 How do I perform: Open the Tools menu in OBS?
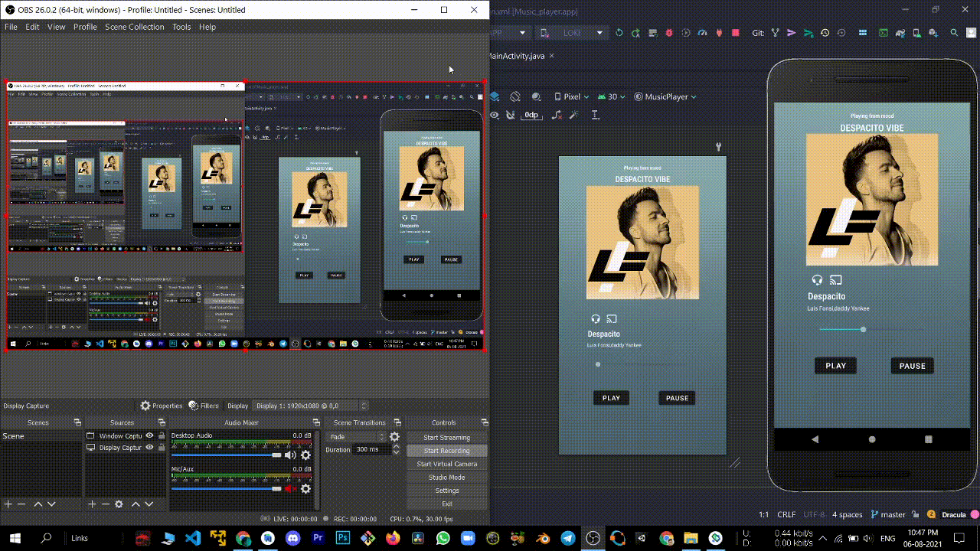coord(181,27)
